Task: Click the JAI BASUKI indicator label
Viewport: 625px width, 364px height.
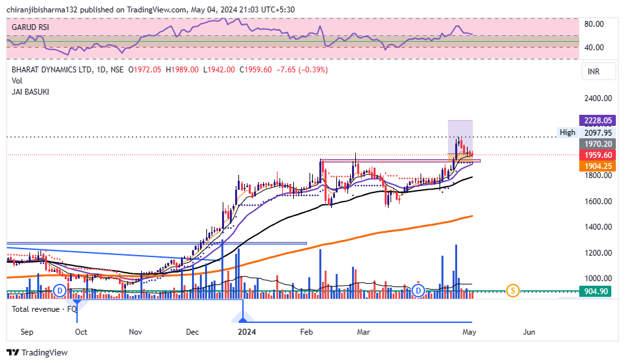Action: tap(30, 92)
